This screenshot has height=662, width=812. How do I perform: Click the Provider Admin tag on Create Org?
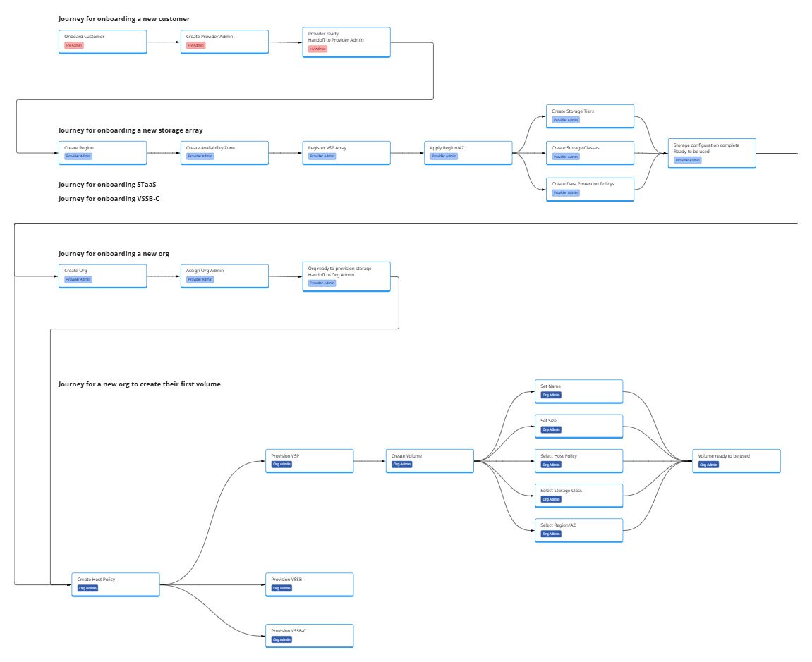tap(78, 279)
